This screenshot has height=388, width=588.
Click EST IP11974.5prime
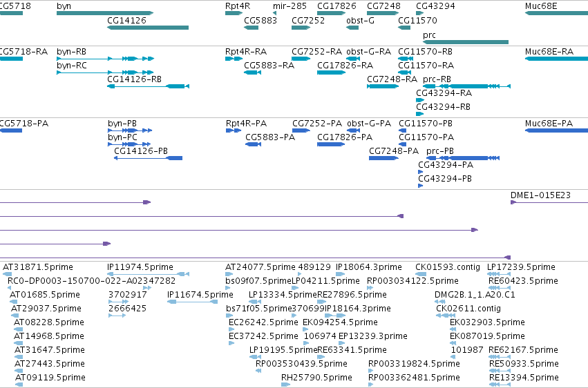148,274
